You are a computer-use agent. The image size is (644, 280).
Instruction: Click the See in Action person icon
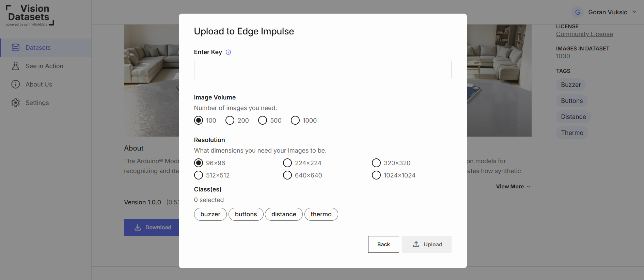[x=16, y=66]
